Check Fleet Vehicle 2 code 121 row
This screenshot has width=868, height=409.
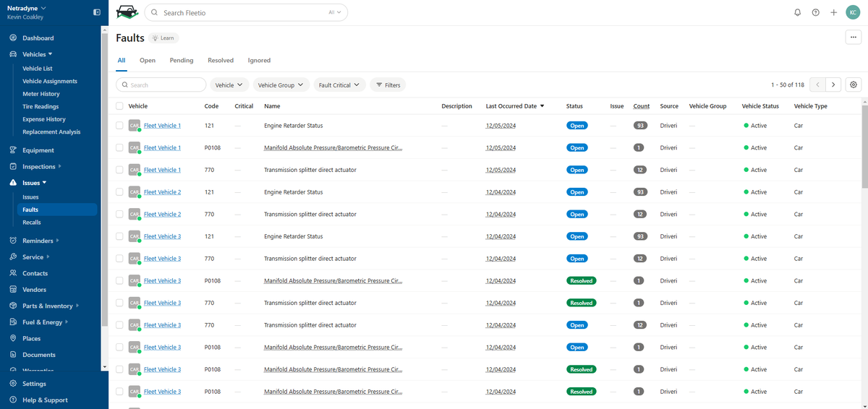click(x=119, y=192)
